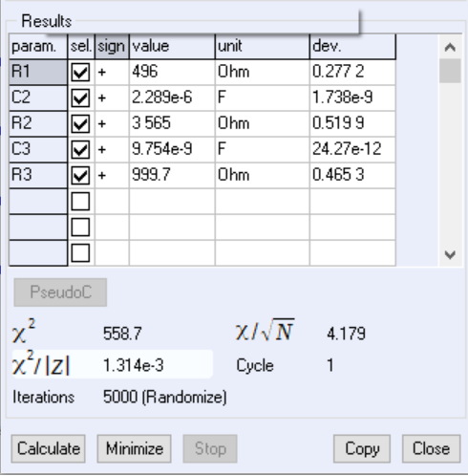This screenshot has height=476, width=468.
Task: Click the plus sign cell for R2
Action: [112, 123]
